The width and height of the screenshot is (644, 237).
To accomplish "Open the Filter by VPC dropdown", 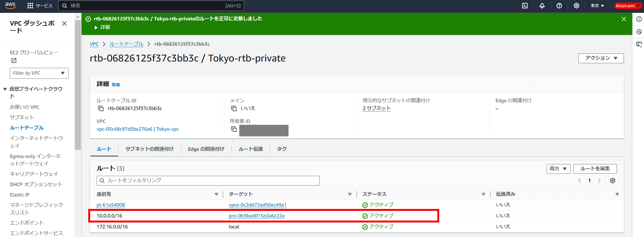I will (x=39, y=73).
